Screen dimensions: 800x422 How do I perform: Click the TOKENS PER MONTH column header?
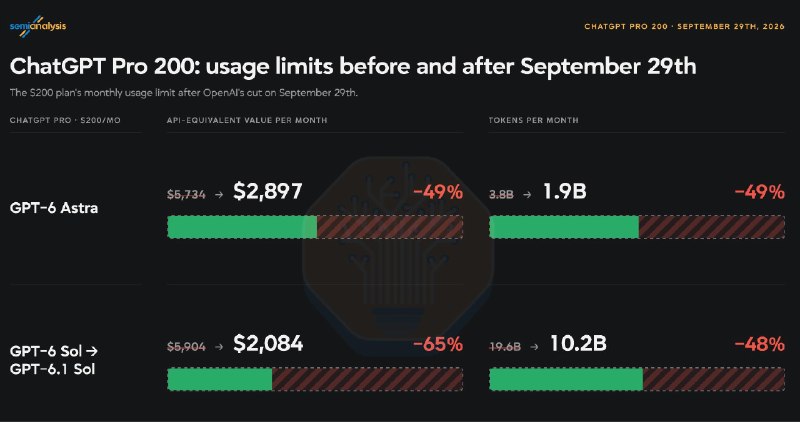click(x=534, y=120)
